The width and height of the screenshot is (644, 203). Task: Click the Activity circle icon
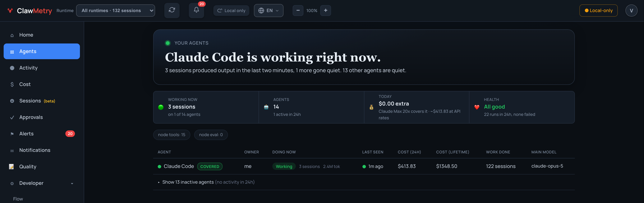[x=12, y=68]
